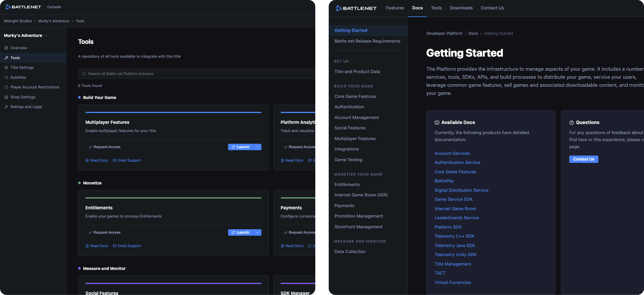Click Search all Battle.net Platform solutions field
This screenshot has height=295, width=644.
click(x=197, y=74)
